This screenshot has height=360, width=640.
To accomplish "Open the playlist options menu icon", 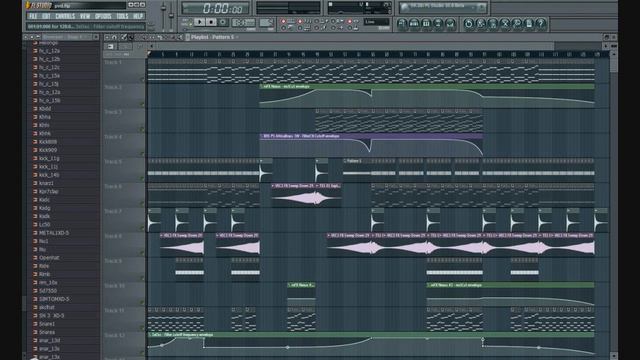I will 107,37.
